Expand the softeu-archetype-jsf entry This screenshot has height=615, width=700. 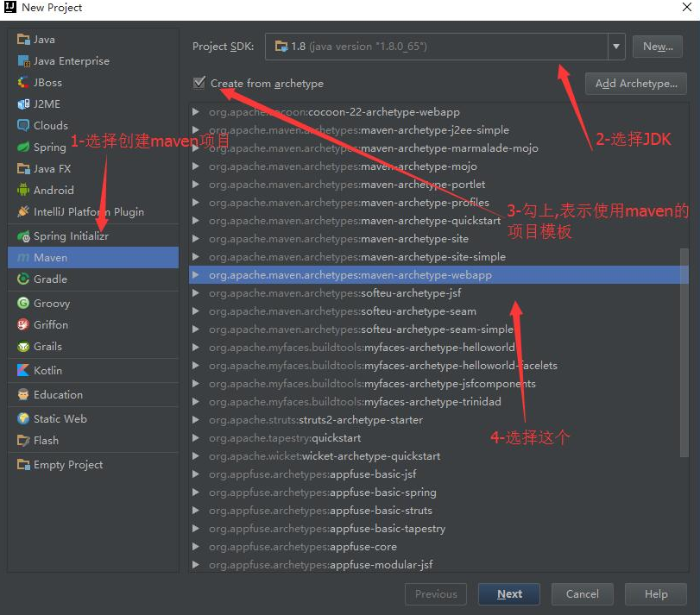click(195, 293)
